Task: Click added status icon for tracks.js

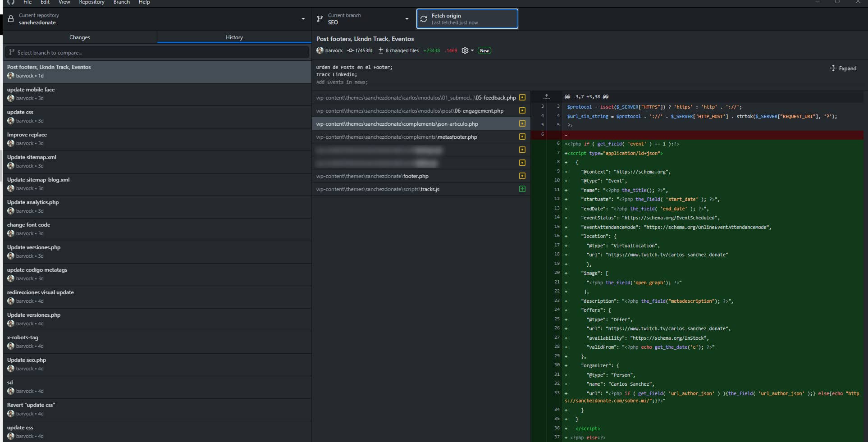Action: click(x=522, y=189)
